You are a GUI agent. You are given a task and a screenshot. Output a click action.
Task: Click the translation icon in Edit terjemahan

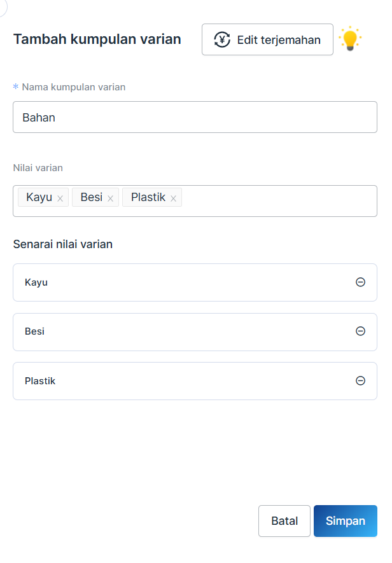pyautogui.click(x=222, y=40)
